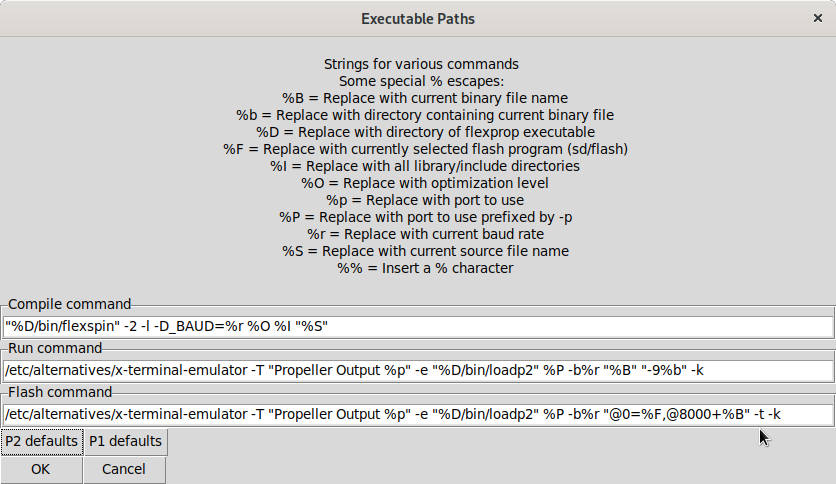
Task: Click into the Compile command field
Action: click(x=418, y=327)
